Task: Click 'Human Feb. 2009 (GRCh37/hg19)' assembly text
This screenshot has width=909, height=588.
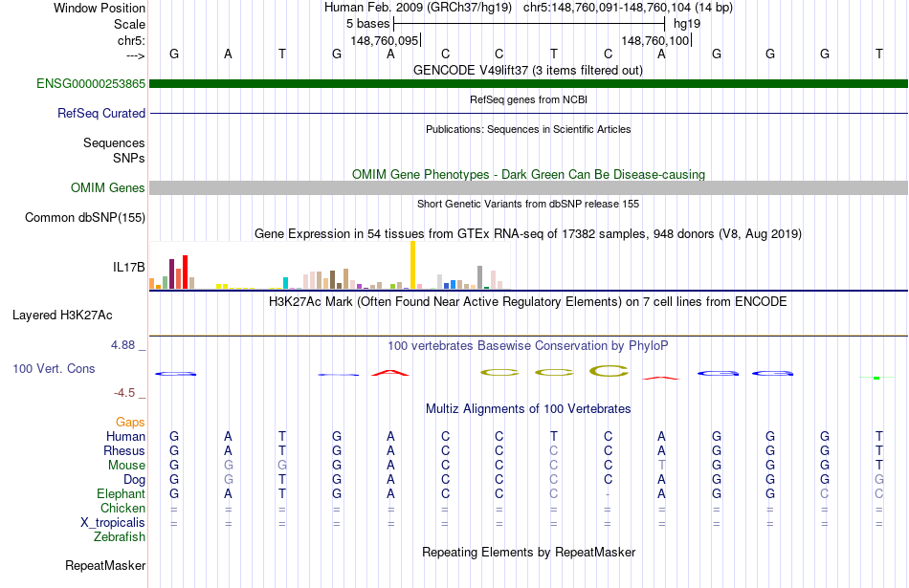Action: click(x=418, y=8)
